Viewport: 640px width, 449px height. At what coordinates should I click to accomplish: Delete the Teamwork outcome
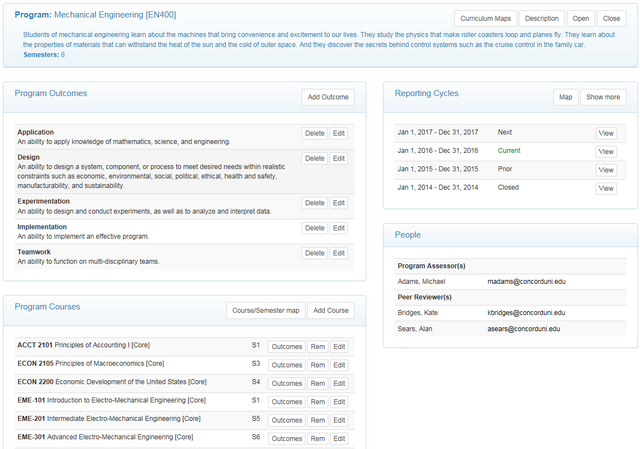click(x=314, y=253)
